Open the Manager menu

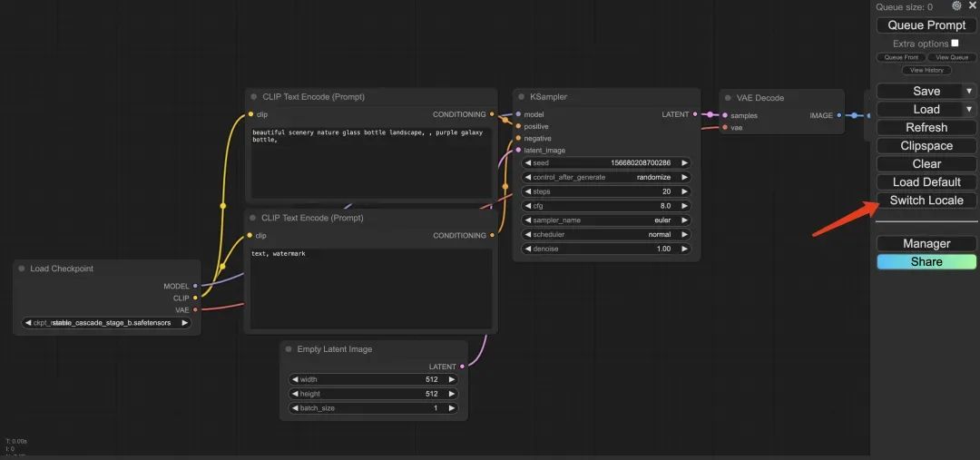926,243
